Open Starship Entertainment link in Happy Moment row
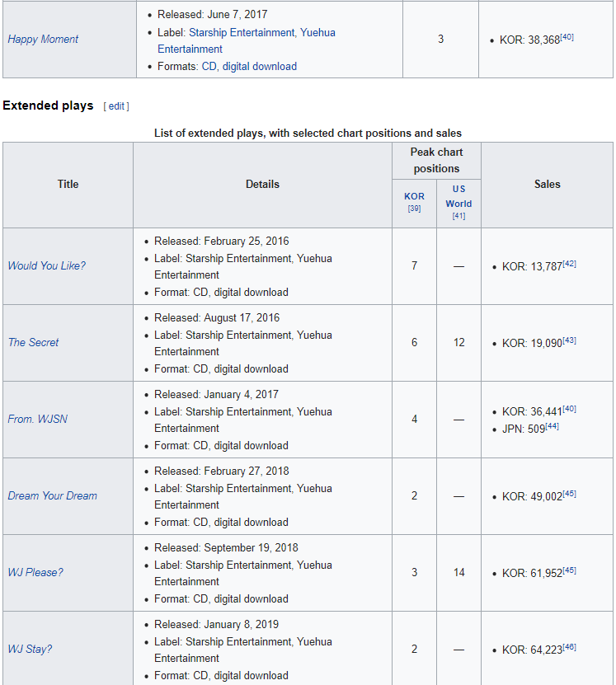Image resolution: width=616 pixels, height=685 pixels. 242,33
